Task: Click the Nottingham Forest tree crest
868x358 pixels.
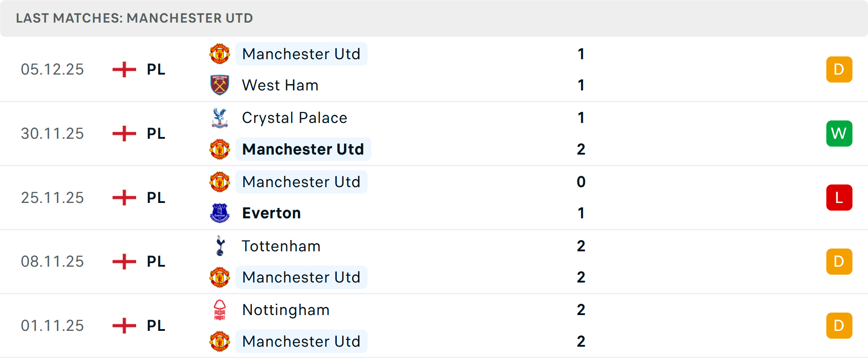Action: point(220,310)
